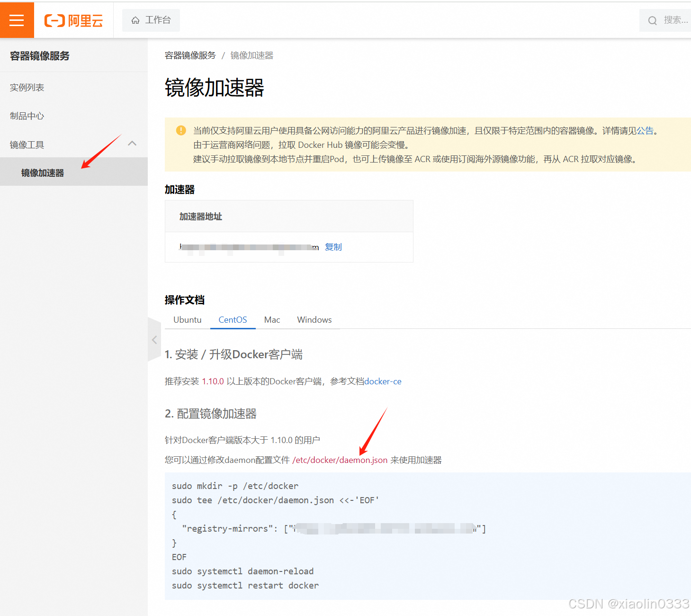Click the /etc/docker/daemon.json path text
The image size is (691, 616).
coord(340,460)
